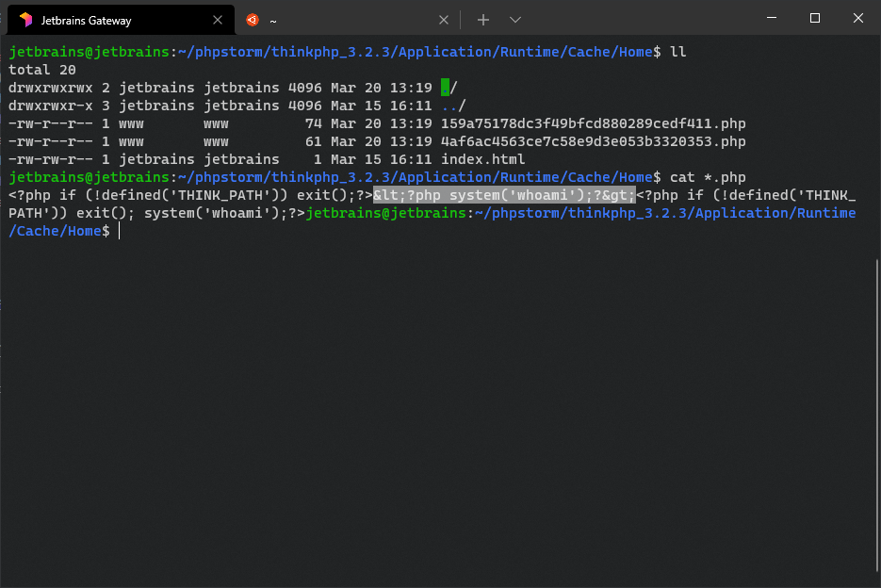Click the highlighted &lt;?php system('whoami') text
881x588 pixels.
coord(504,195)
